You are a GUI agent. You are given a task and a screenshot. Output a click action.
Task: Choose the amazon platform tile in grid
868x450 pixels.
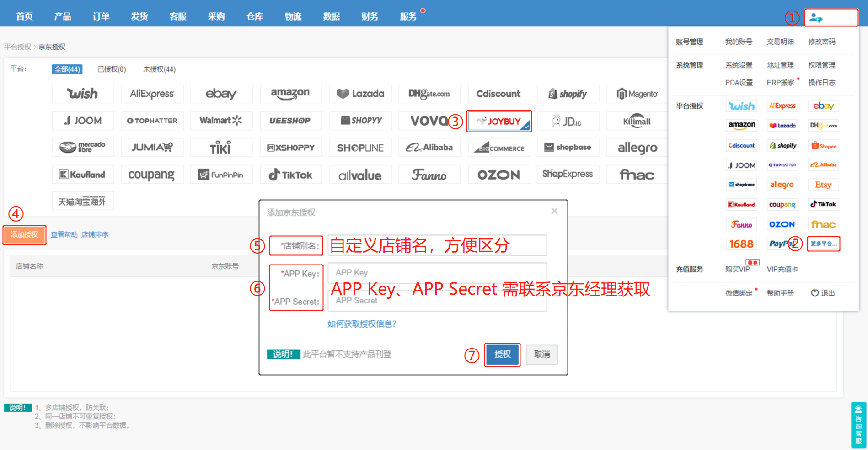pyautogui.click(x=291, y=94)
